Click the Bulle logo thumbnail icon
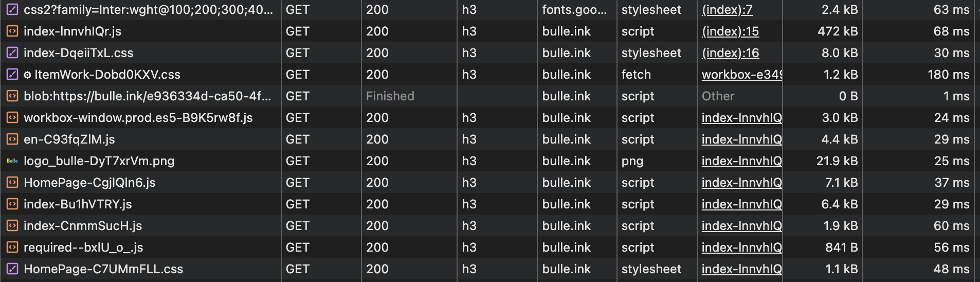This screenshot has width=980, height=282. (12, 161)
